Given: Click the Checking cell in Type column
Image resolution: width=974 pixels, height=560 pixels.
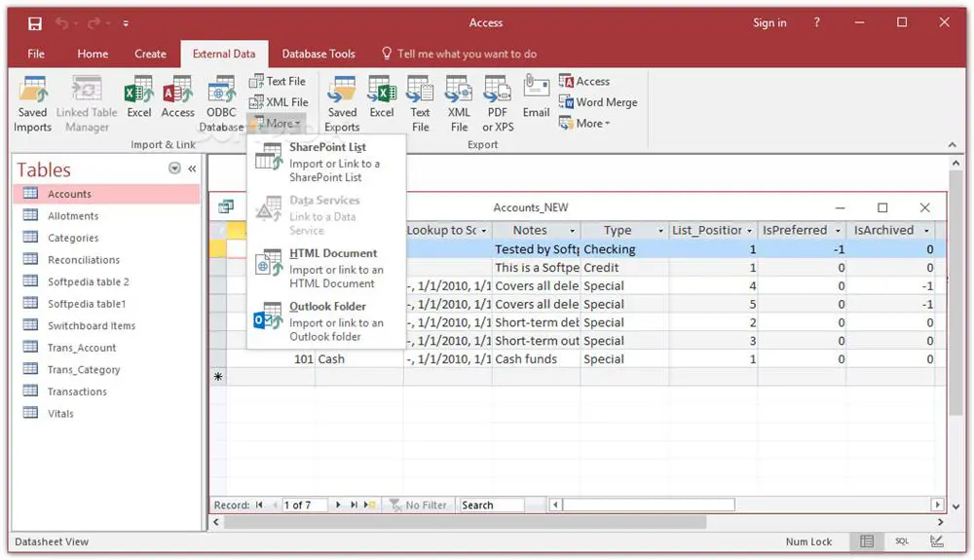Looking at the screenshot, I should [624, 249].
